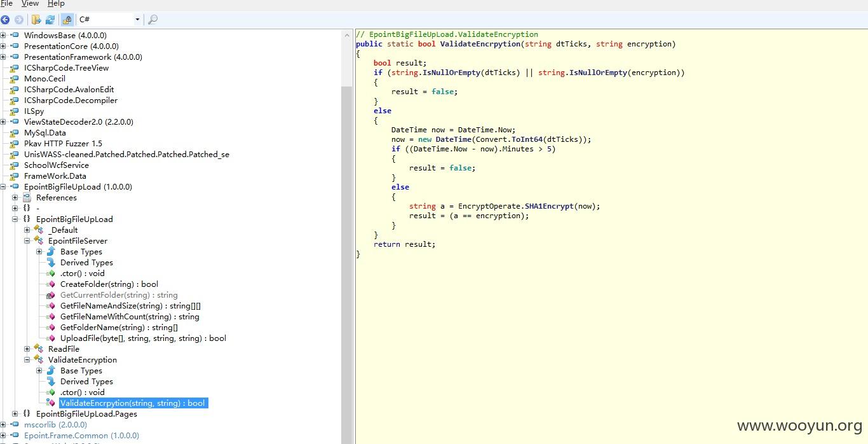The image size is (868, 444).
Task: Collapse the ValidateEncryption class node
Action: click(x=27, y=360)
